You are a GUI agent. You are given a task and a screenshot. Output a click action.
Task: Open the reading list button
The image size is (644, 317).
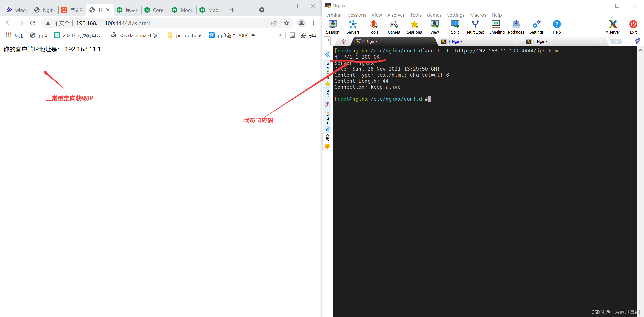pyautogui.click(x=303, y=35)
